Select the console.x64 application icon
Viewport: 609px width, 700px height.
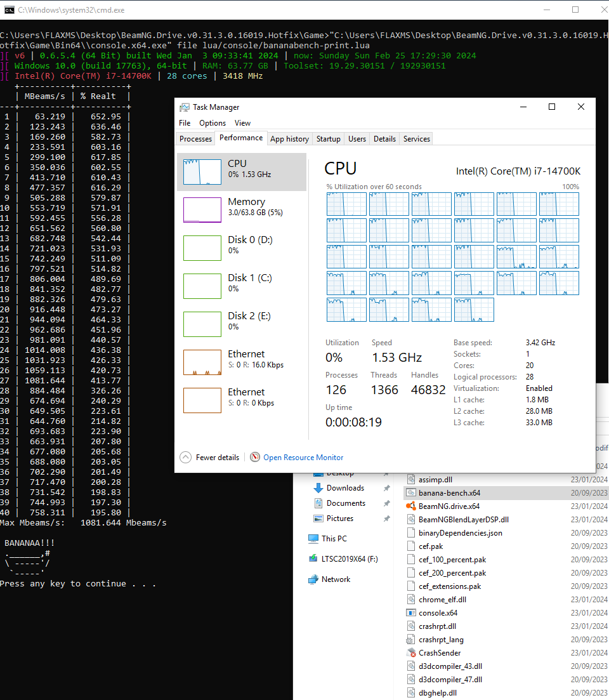pyautogui.click(x=411, y=613)
